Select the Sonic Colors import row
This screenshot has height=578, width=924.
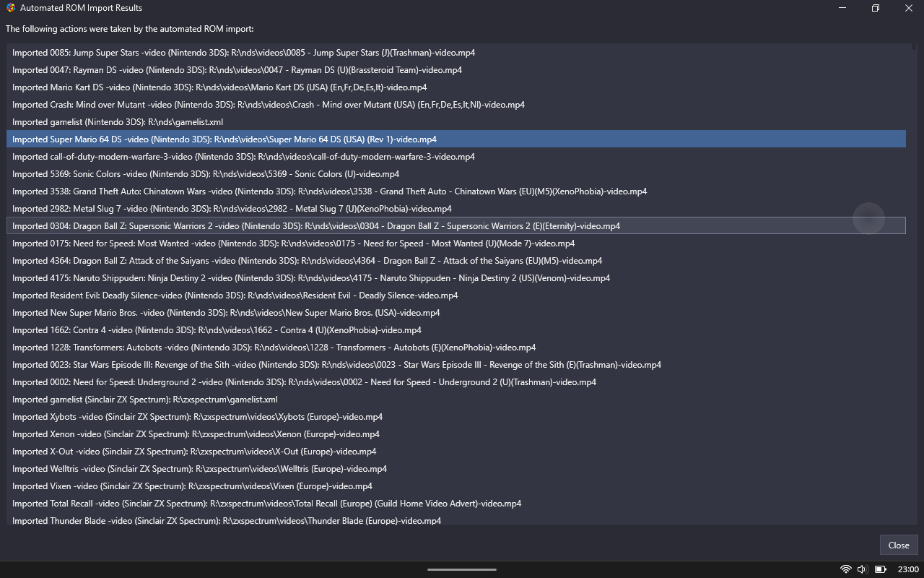coord(456,174)
